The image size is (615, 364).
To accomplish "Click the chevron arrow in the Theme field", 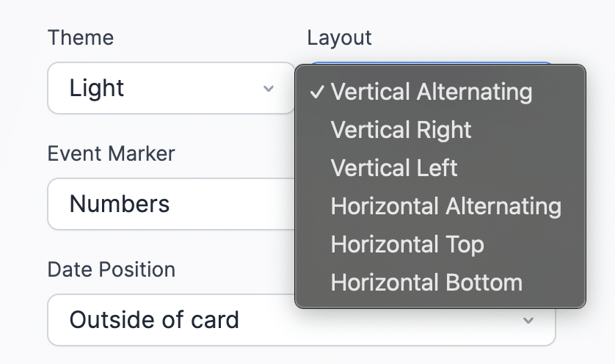I will 269,89.
